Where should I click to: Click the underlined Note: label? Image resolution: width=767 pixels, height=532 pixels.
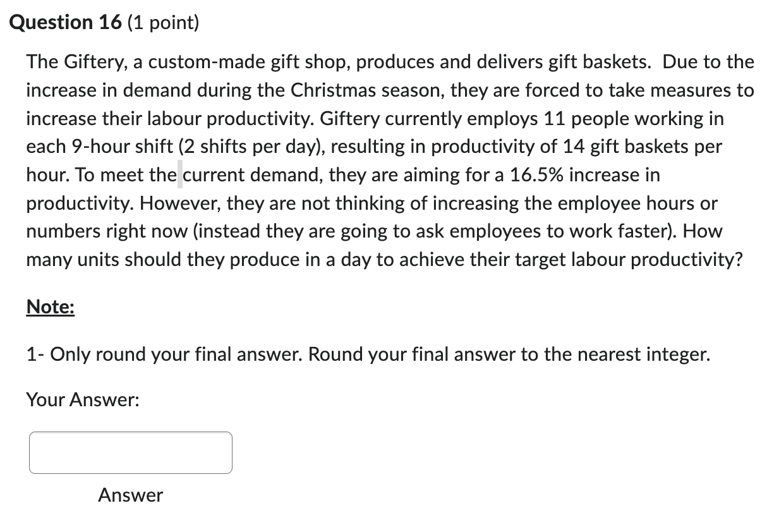[49, 306]
